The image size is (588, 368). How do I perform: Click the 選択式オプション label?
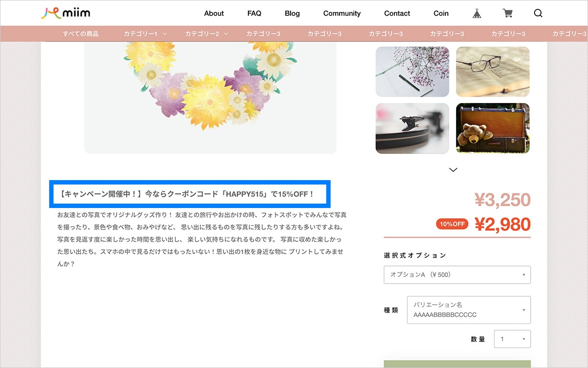tap(415, 256)
